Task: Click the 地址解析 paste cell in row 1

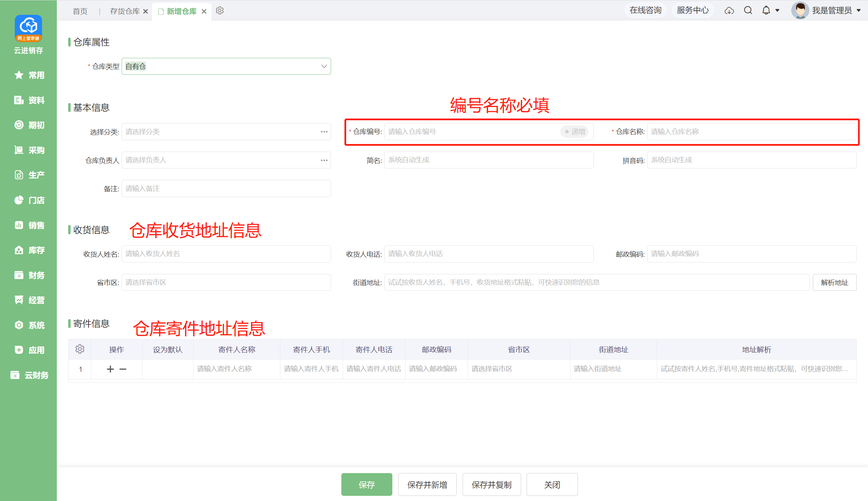Action: [756, 369]
